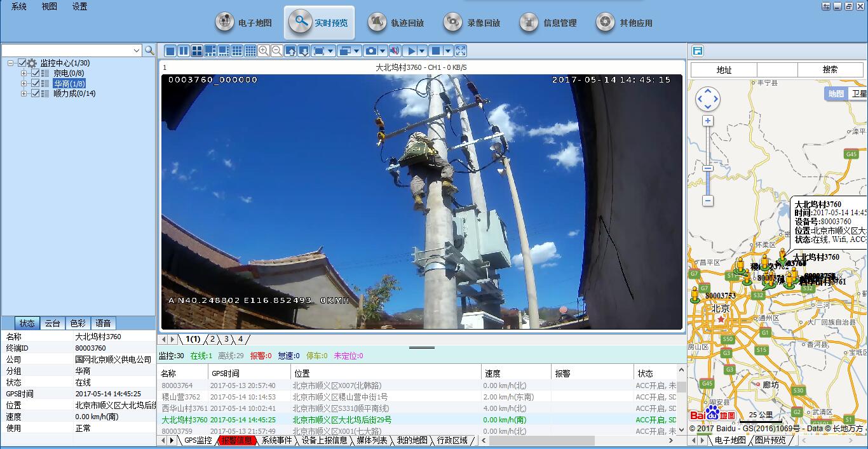Open the 轨迹回放 tab
The image size is (868, 449).
tap(396, 23)
